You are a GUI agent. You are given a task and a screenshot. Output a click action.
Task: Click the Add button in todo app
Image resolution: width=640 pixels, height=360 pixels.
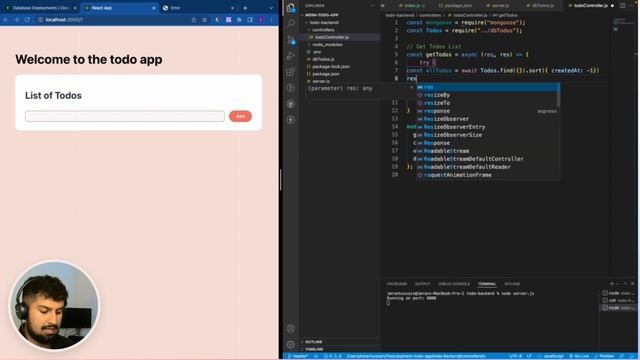pyautogui.click(x=240, y=116)
